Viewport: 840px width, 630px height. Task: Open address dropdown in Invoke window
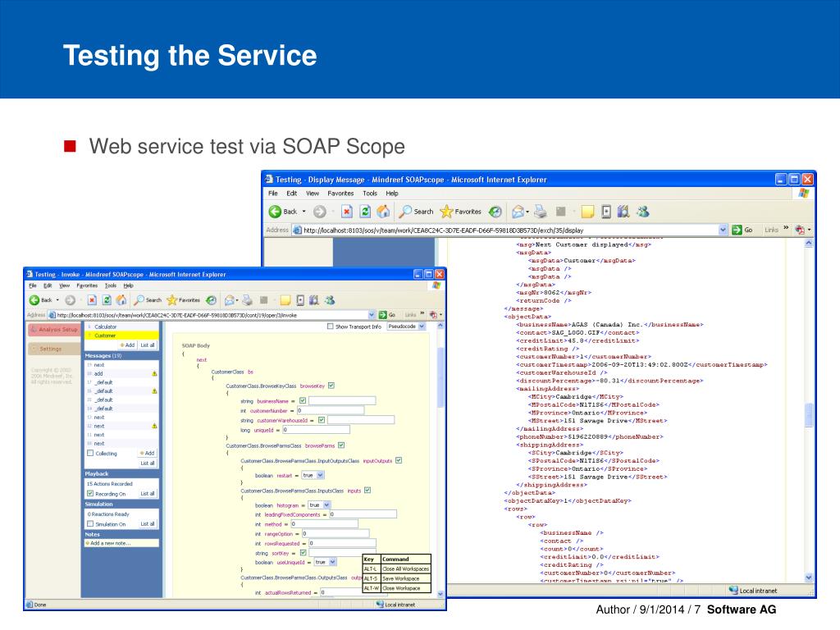[x=372, y=315]
